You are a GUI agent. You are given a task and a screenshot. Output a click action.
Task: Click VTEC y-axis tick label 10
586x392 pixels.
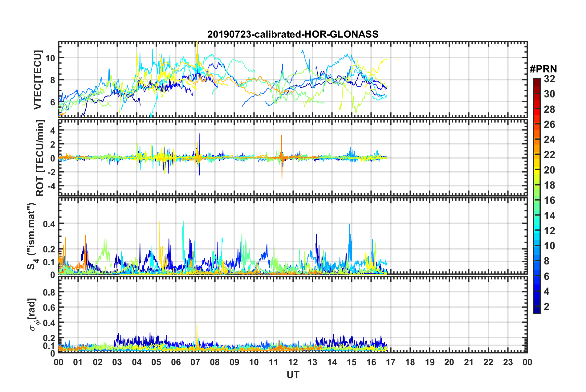tap(50, 58)
